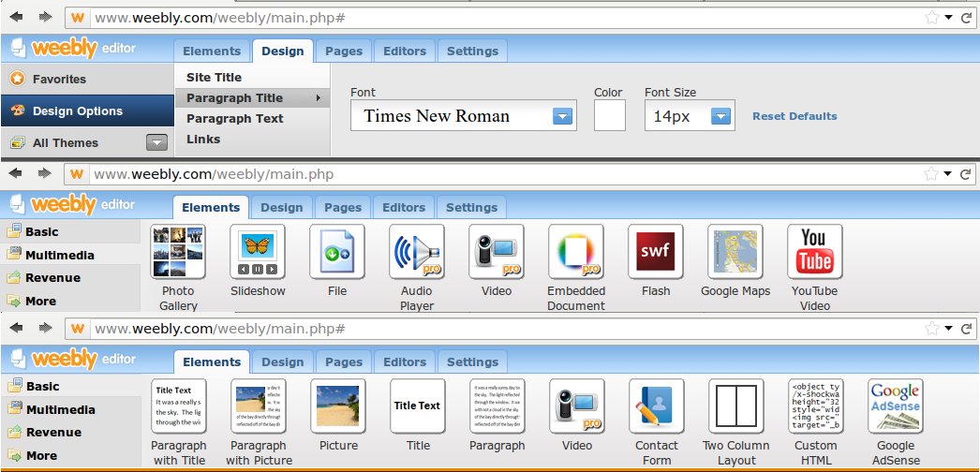This screenshot has width=980, height=472.
Task: Click the URL field in top browser window
Action: tap(506, 18)
